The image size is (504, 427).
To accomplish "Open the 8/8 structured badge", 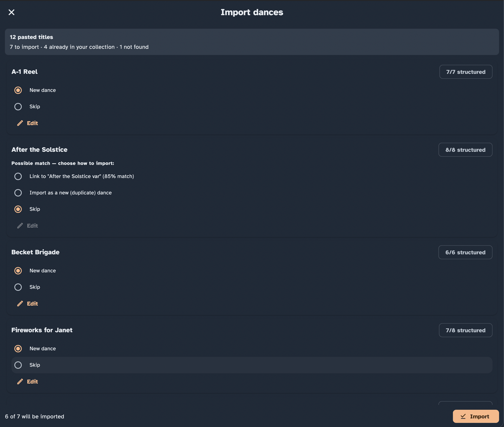I will [x=465, y=150].
